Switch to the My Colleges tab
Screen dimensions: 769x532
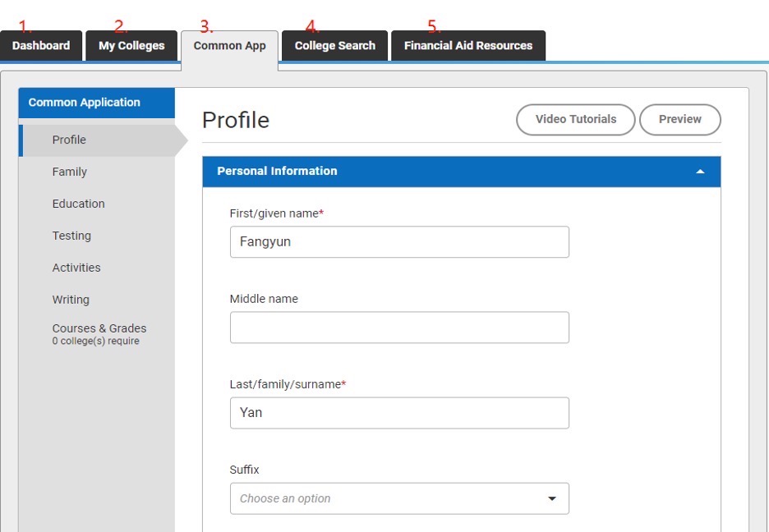coord(131,46)
